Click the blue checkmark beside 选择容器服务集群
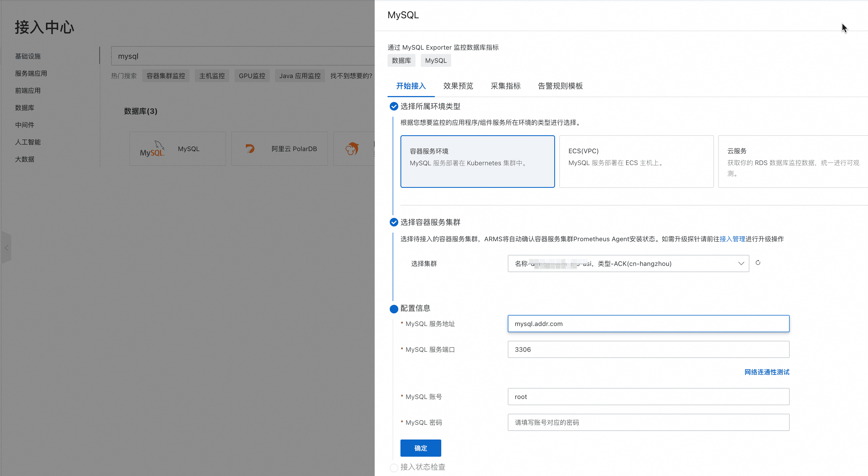 click(393, 222)
